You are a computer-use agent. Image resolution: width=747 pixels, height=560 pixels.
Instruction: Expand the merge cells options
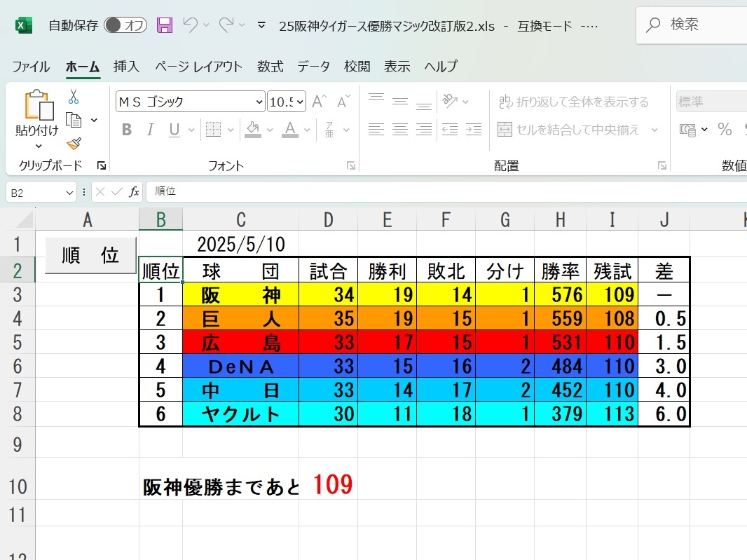655,130
